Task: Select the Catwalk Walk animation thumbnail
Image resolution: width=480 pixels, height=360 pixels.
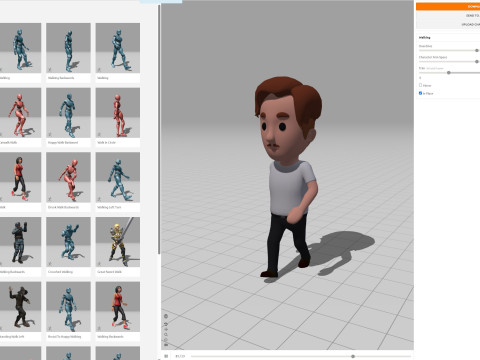Action: pyautogui.click(x=20, y=113)
